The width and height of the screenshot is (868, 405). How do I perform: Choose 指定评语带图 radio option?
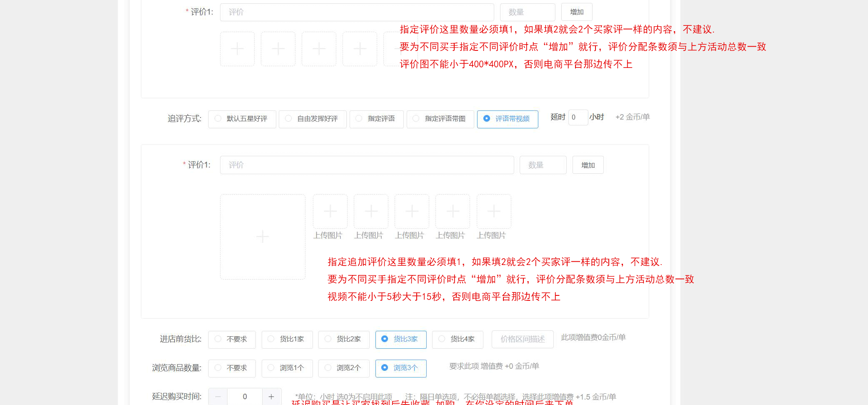pyautogui.click(x=440, y=119)
